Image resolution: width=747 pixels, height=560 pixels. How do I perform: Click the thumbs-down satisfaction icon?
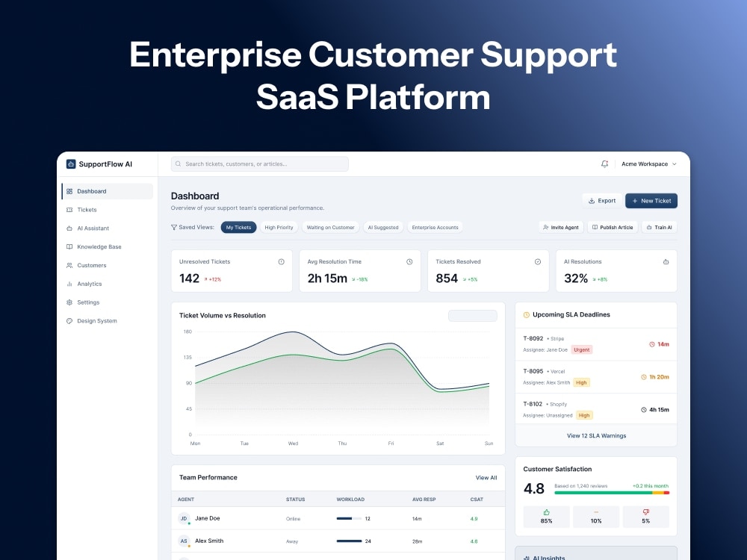645,512
